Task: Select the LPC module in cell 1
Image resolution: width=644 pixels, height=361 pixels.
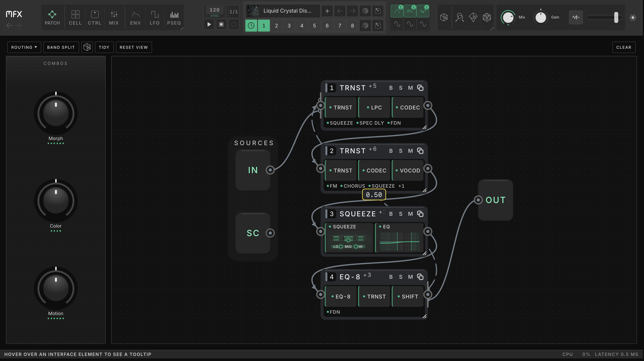Action: coord(374,107)
